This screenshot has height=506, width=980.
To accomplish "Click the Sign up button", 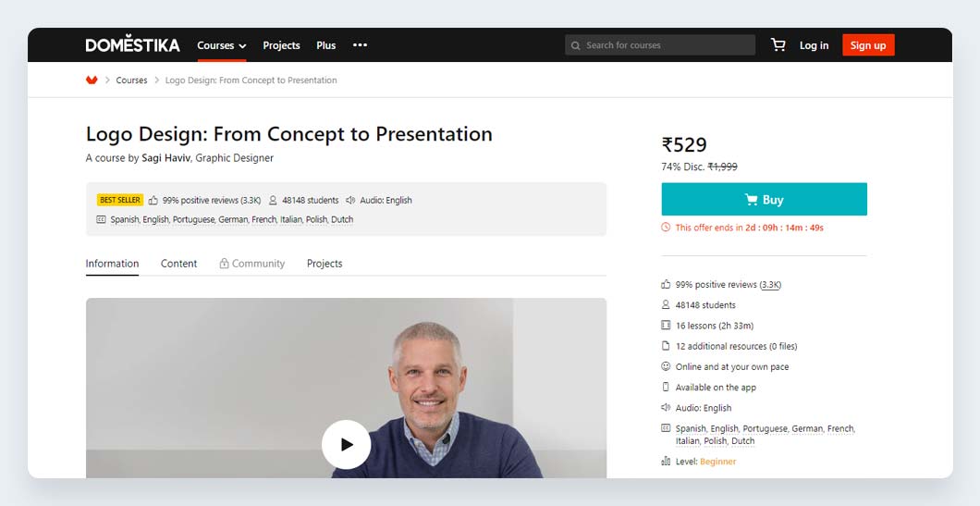I will click(x=868, y=45).
